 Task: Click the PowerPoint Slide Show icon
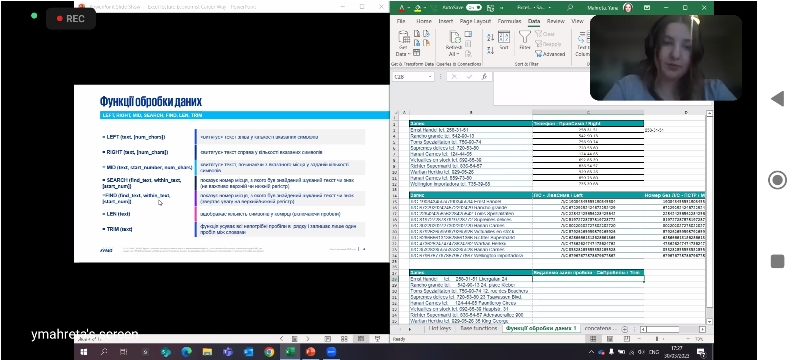click(378, 339)
